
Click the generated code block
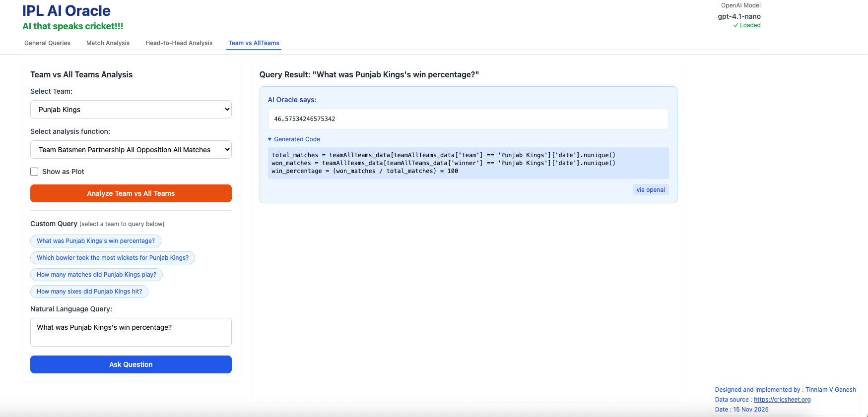tap(468, 163)
